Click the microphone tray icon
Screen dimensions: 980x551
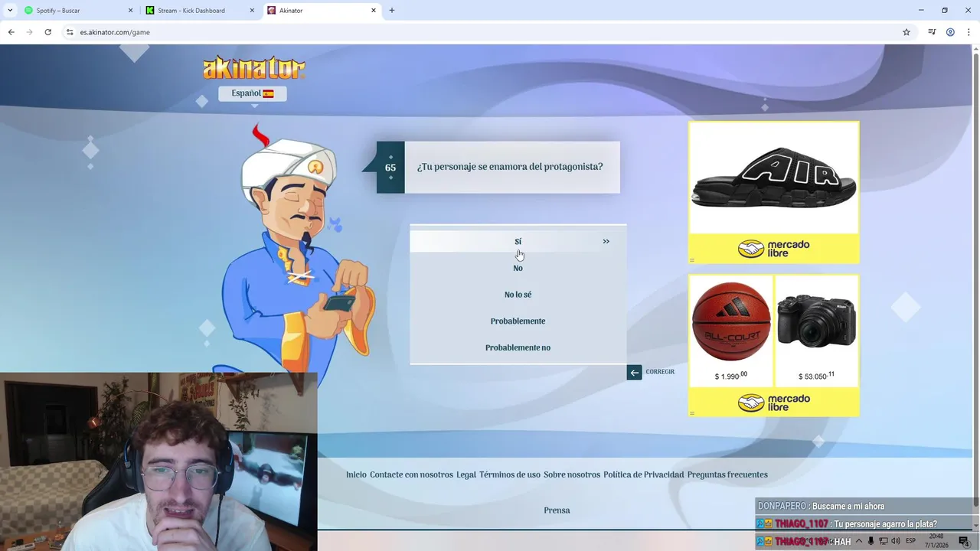click(871, 541)
